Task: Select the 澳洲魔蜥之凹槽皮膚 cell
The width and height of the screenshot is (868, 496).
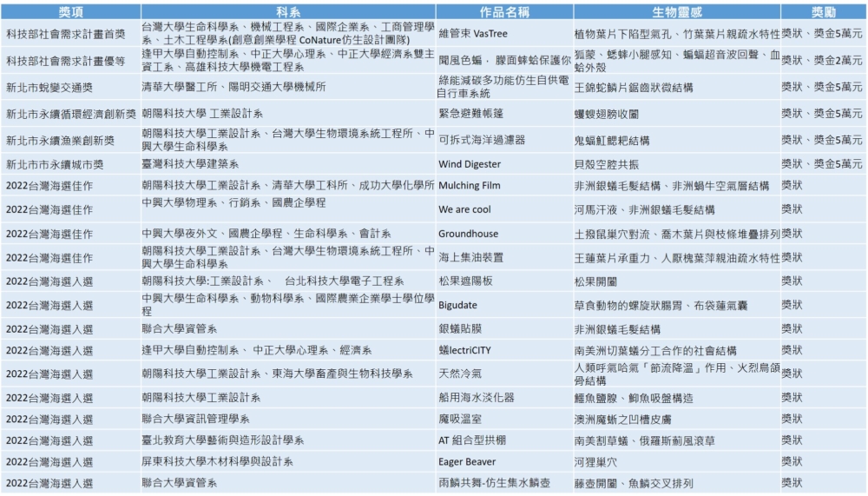Action: tap(677, 420)
